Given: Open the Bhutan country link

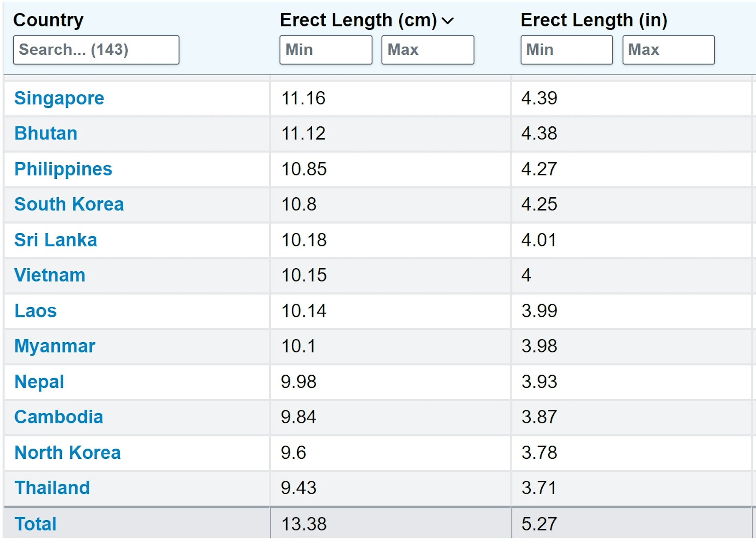Looking at the screenshot, I should (x=46, y=134).
